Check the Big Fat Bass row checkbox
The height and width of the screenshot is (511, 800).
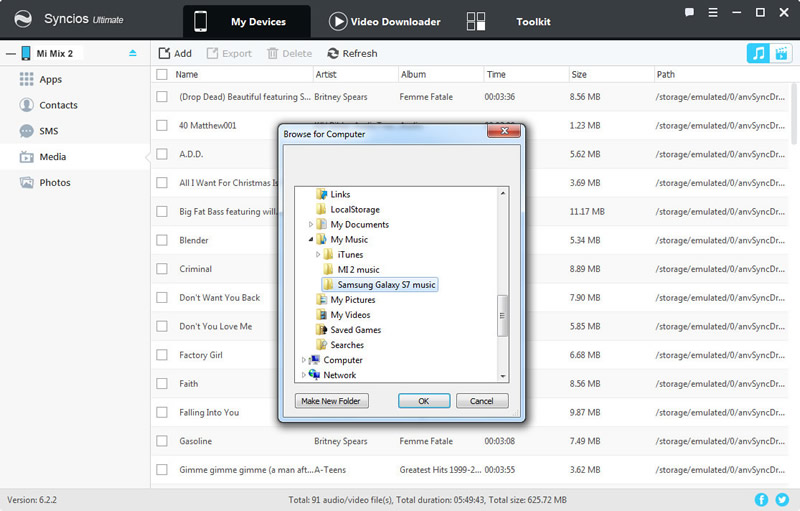click(162, 211)
